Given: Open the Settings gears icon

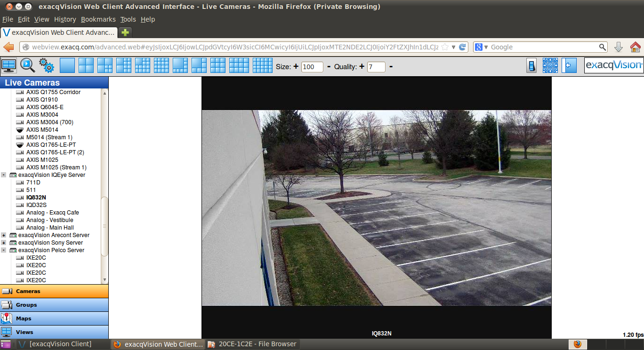Looking at the screenshot, I should 47,65.
